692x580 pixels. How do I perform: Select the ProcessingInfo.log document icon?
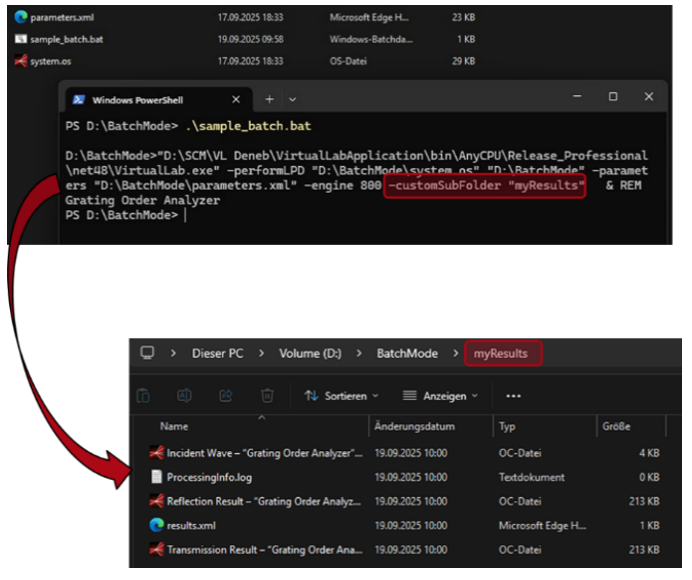pyautogui.click(x=156, y=477)
